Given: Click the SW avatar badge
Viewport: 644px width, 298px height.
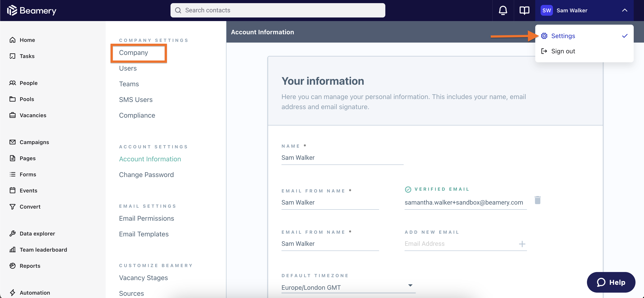Looking at the screenshot, I should [x=546, y=10].
